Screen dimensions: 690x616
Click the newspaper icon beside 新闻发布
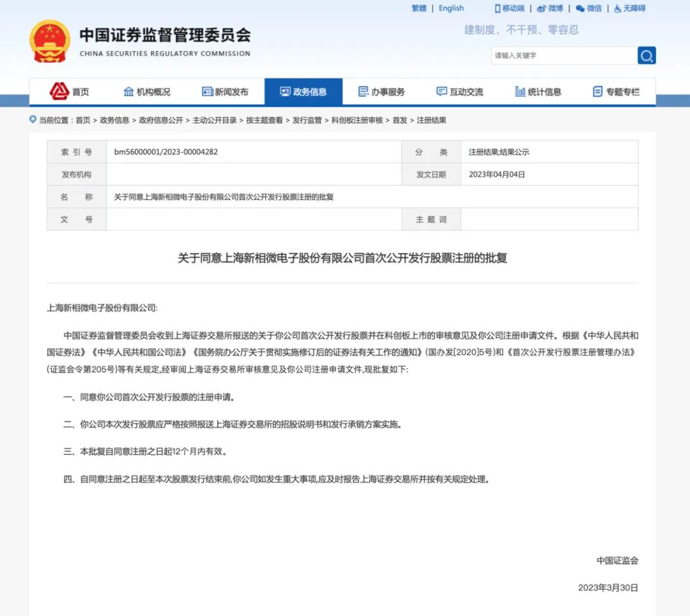(x=207, y=91)
